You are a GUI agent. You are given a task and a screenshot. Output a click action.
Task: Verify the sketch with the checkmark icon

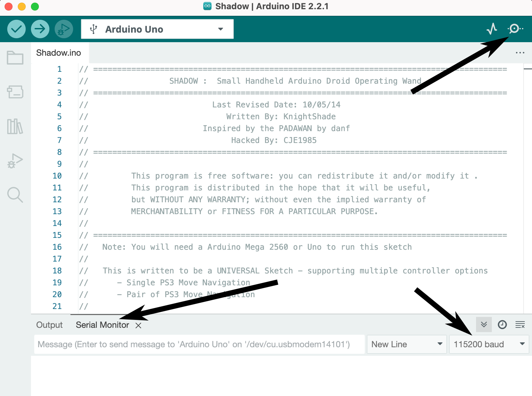[16, 29]
